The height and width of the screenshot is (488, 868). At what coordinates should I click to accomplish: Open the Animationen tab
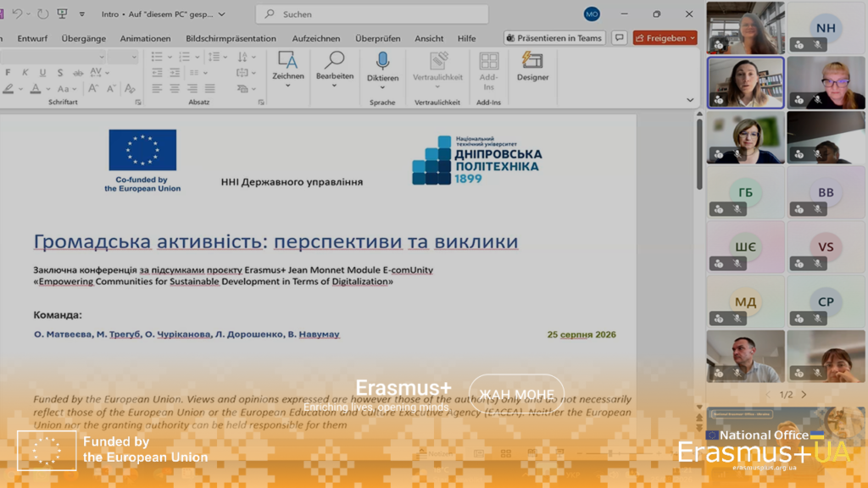pyautogui.click(x=145, y=38)
